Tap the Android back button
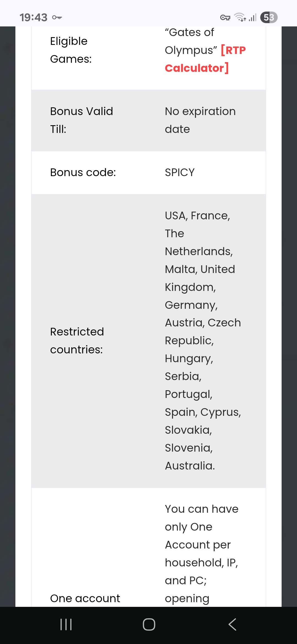The width and height of the screenshot is (297, 644). [x=232, y=624]
